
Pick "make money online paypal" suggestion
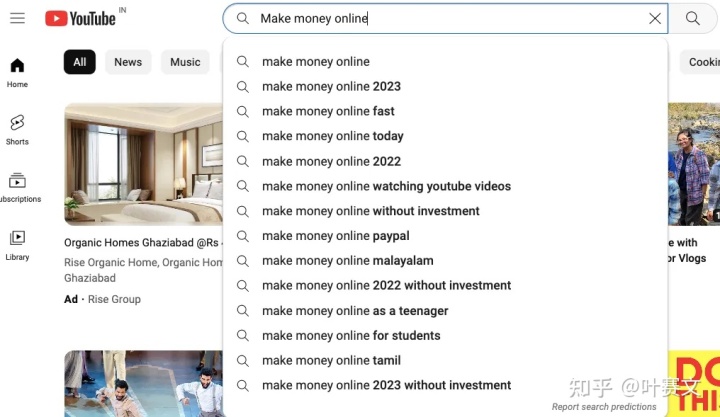click(x=335, y=236)
